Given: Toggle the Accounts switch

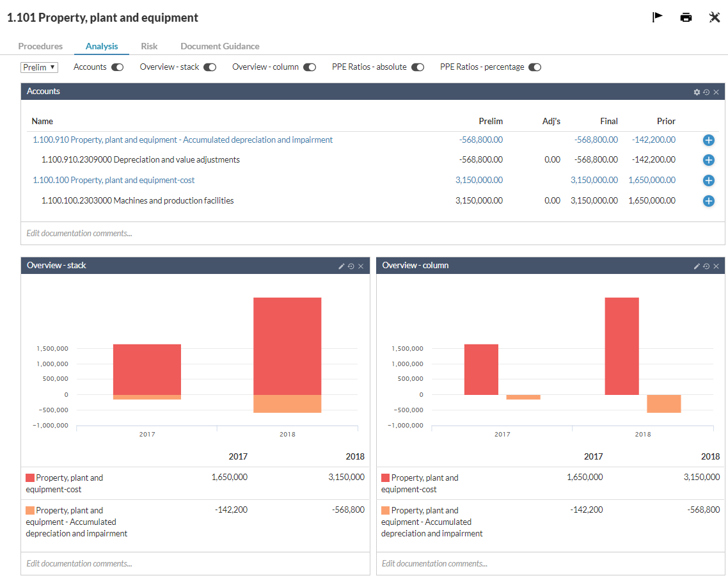Looking at the screenshot, I should (117, 67).
